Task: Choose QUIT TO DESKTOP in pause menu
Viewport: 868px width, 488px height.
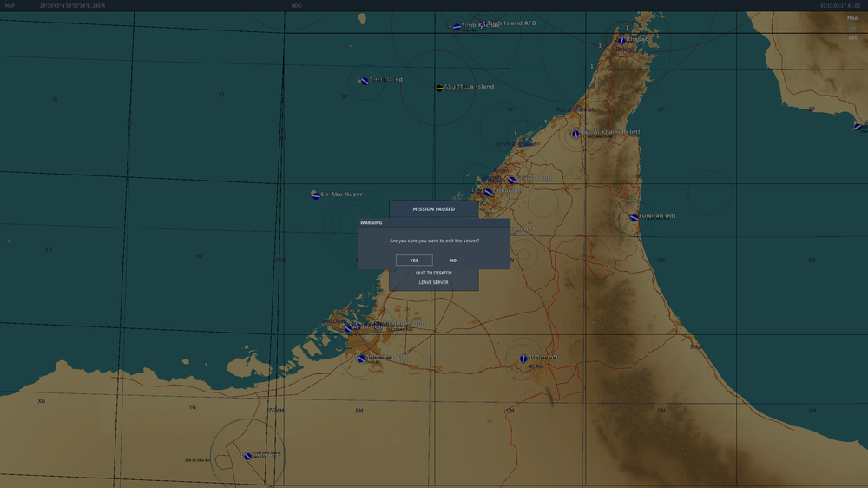Action: [433, 273]
